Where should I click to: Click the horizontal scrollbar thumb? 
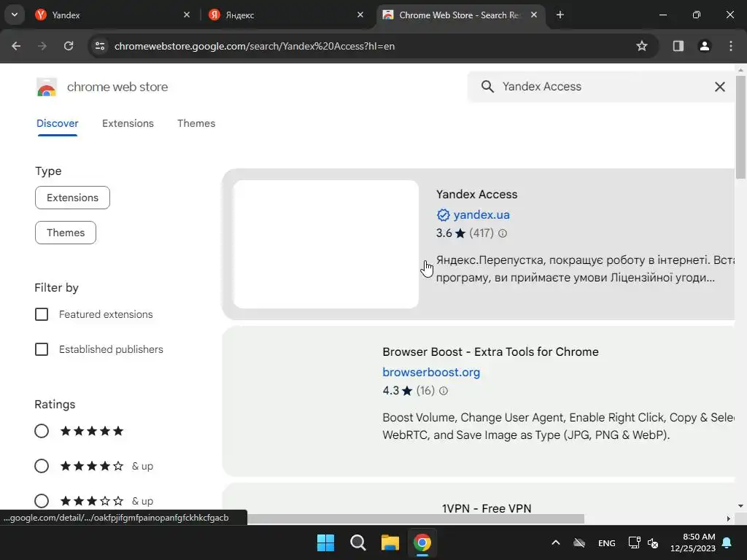[414, 518]
